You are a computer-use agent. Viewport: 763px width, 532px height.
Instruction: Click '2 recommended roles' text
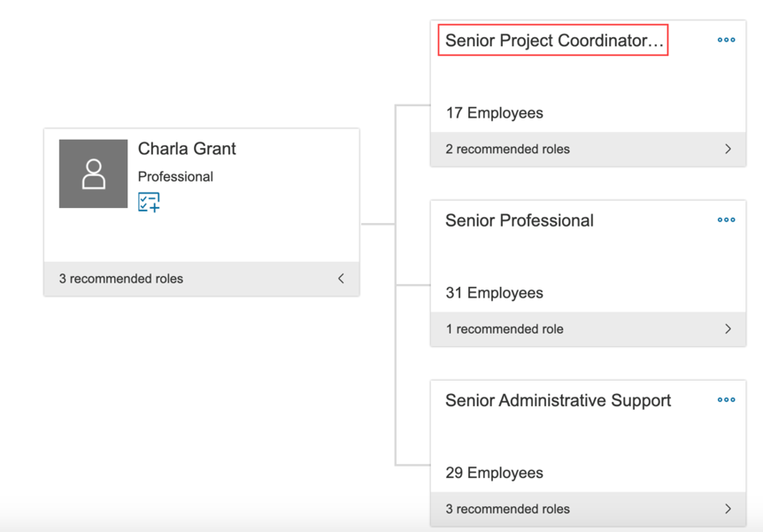click(x=507, y=149)
